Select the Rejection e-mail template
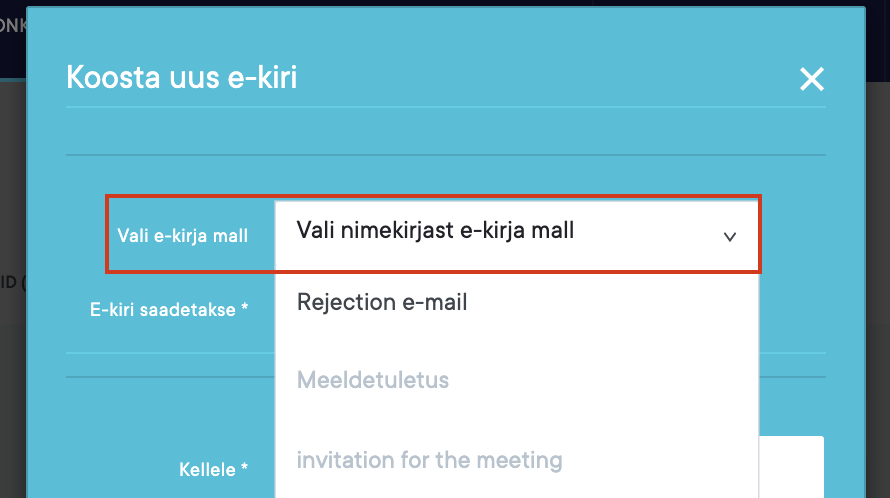This screenshot has width=890, height=498. pos(382,301)
